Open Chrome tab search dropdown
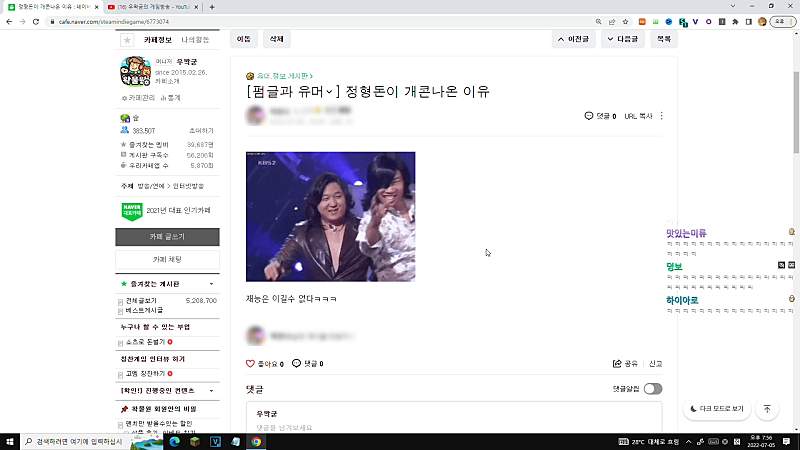Screen dimensions: 800x450 tap(733, 7)
